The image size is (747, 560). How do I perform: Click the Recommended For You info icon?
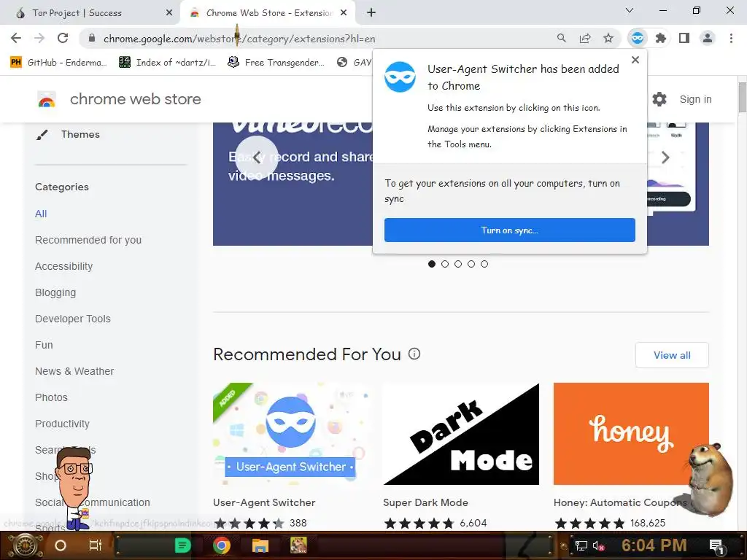pos(414,354)
